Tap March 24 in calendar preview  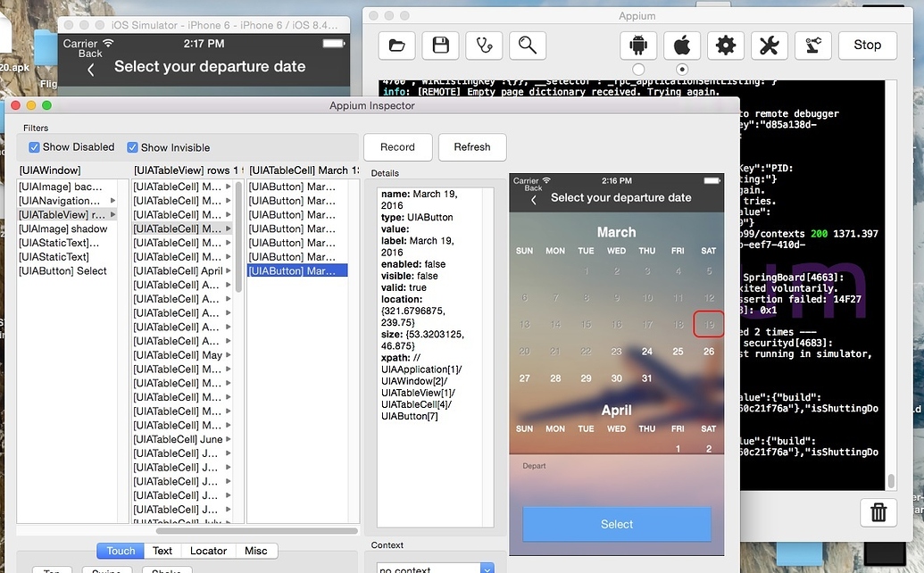(x=647, y=352)
